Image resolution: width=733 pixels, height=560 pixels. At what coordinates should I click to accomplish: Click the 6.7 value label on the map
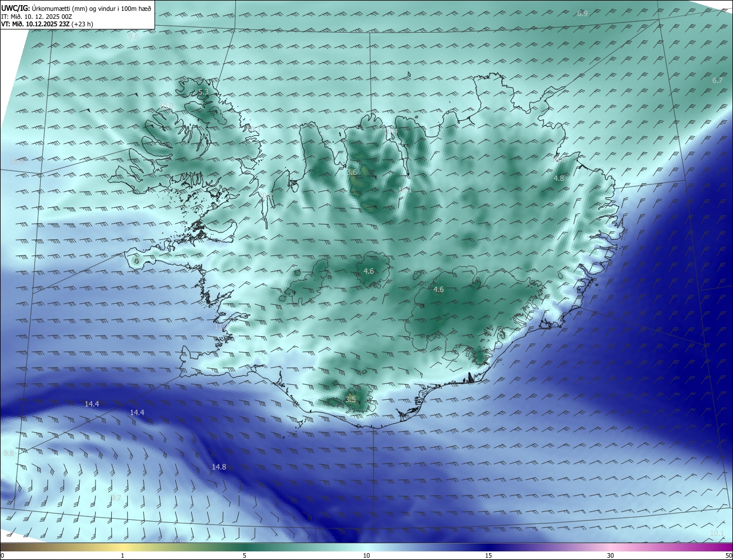click(718, 81)
